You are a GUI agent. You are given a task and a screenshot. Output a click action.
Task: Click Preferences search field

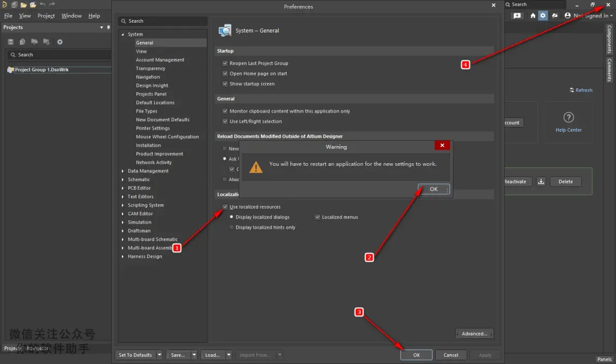tap(163, 21)
